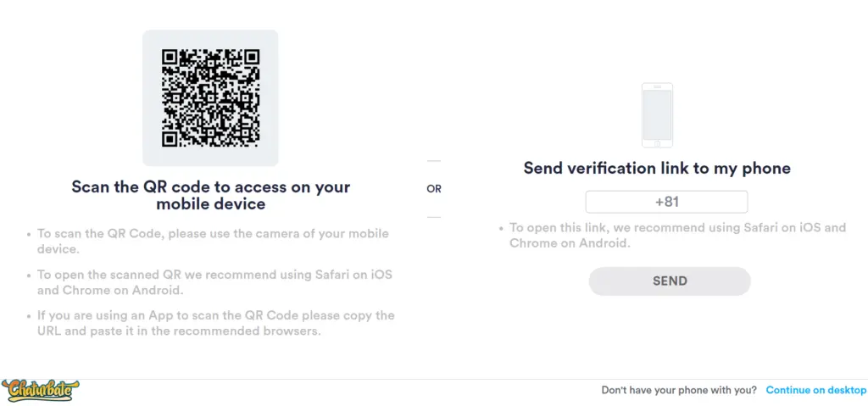Open the Chaturbate logo
The image size is (868, 406).
click(x=40, y=391)
